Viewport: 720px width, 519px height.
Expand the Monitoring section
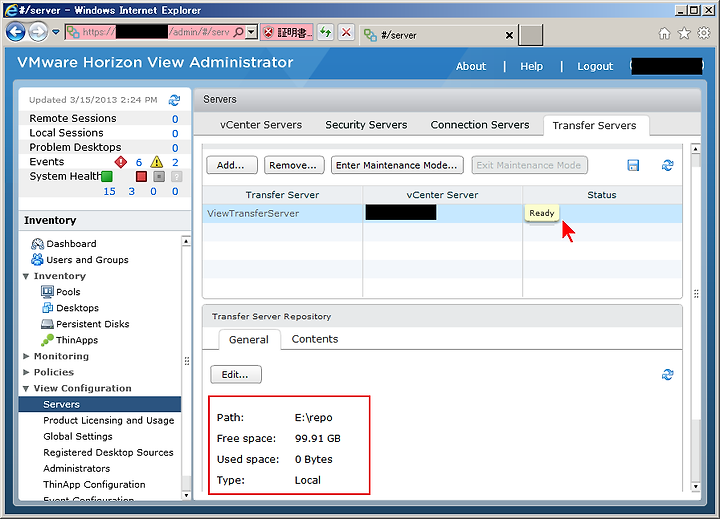coord(26,356)
